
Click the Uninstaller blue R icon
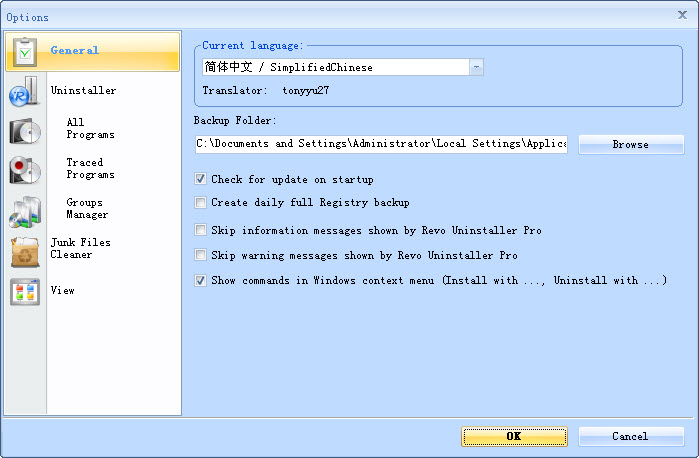(x=24, y=91)
